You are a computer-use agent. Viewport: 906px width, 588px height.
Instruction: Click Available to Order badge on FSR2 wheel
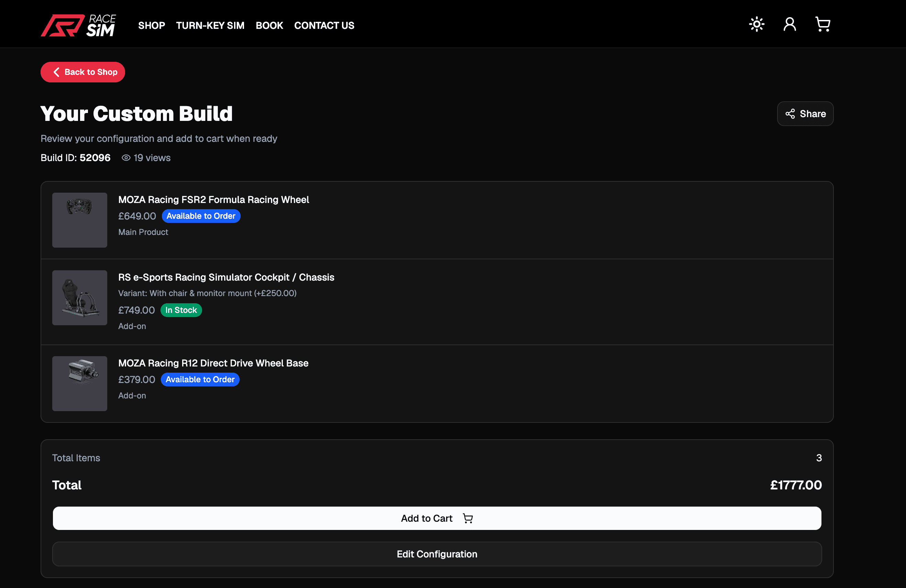[x=201, y=216]
